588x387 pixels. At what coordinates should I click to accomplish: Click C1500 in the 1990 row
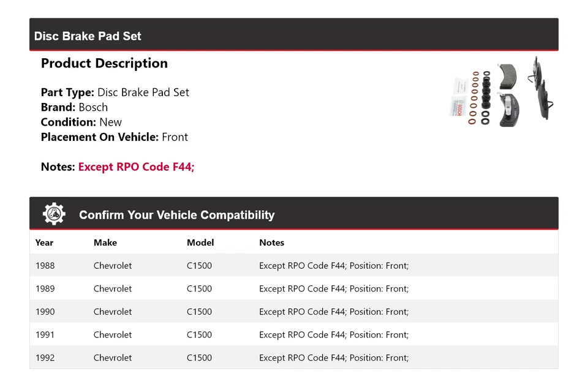pos(199,312)
